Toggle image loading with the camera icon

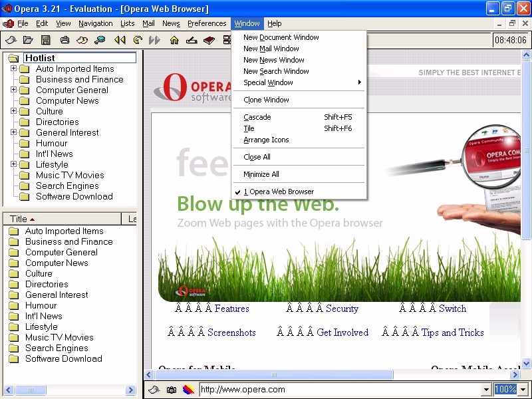(172, 390)
